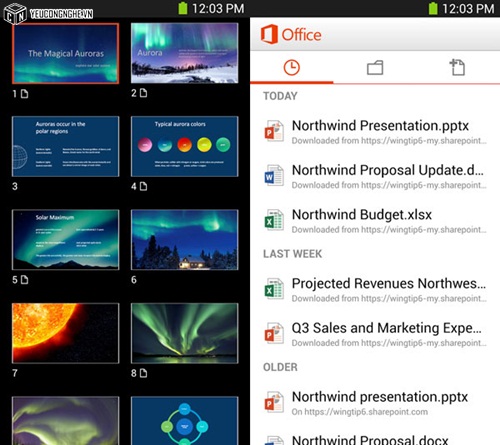Click 'On https://wingtip6.sharepoint.com' location text

click(360, 412)
